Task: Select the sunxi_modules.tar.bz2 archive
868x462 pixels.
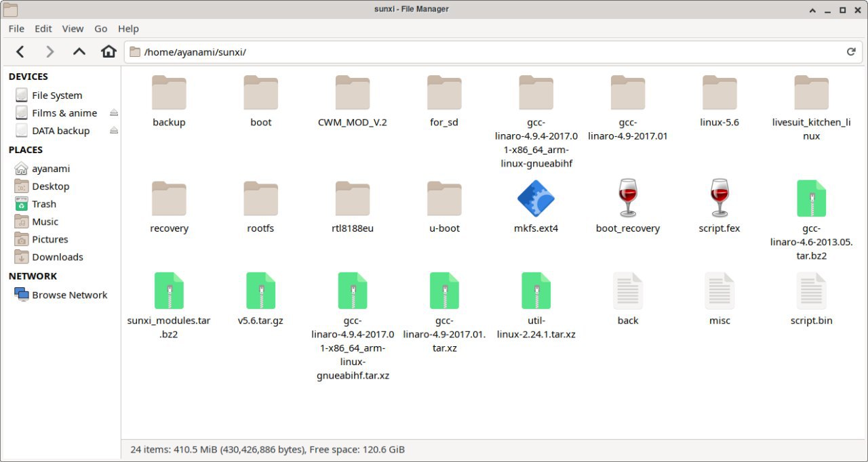Action: [169, 306]
